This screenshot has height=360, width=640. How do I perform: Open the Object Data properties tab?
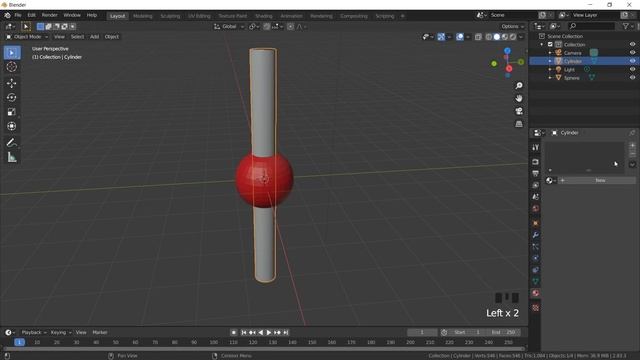pos(536,281)
